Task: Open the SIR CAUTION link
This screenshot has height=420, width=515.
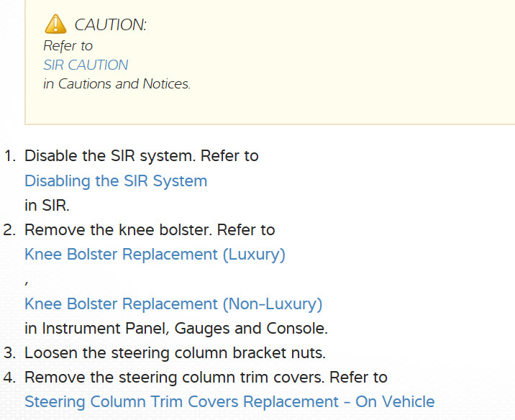Action: coord(86,65)
